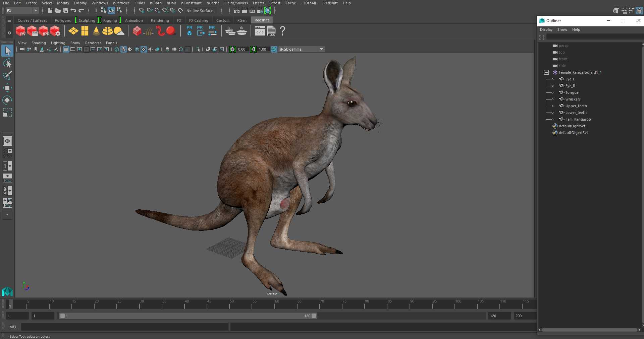The image size is (644, 339).
Task: Toggle the resolution gate display
Action: [x=79, y=49]
